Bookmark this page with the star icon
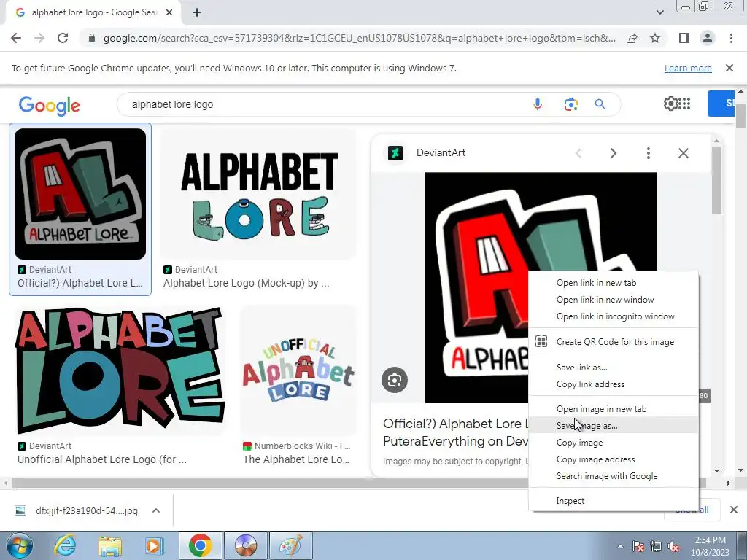The image size is (747, 560). [x=655, y=38]
